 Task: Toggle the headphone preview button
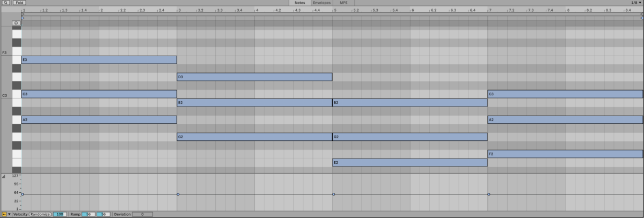tap(17, 23)
